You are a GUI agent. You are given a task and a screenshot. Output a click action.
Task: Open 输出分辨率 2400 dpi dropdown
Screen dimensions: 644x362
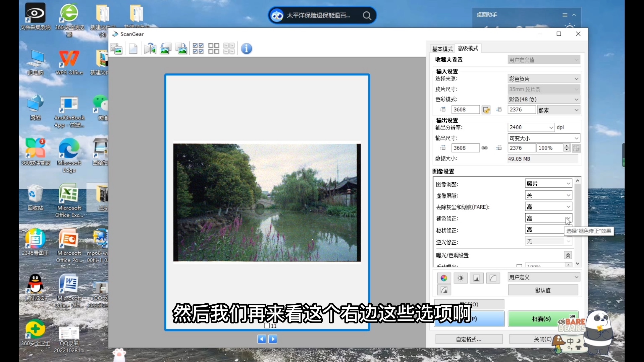coord(531,127)
